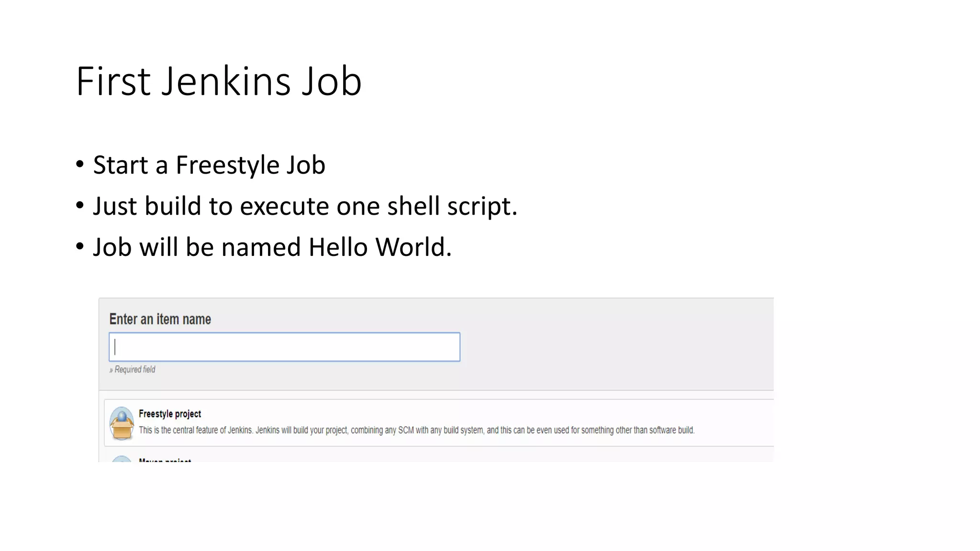The width and height of the screenshot is (980, 551).
Task: Click the 'Required field' hint text
Action: click(132, 369)
